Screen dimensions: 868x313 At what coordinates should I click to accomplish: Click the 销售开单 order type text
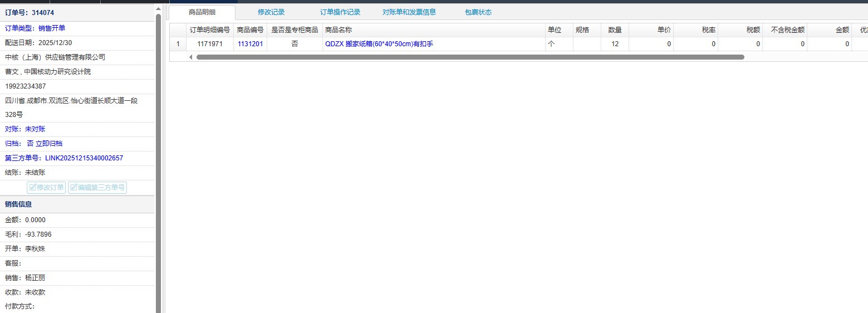[52, 28]
